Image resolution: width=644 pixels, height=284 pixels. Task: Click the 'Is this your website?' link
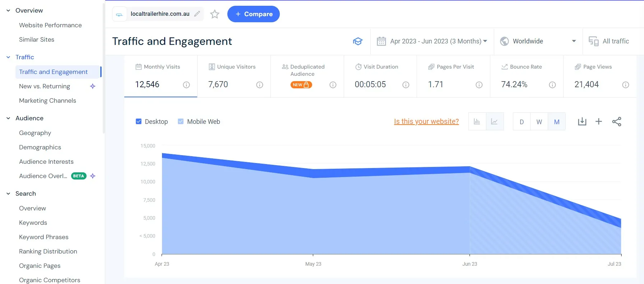[x=426, y=122]
